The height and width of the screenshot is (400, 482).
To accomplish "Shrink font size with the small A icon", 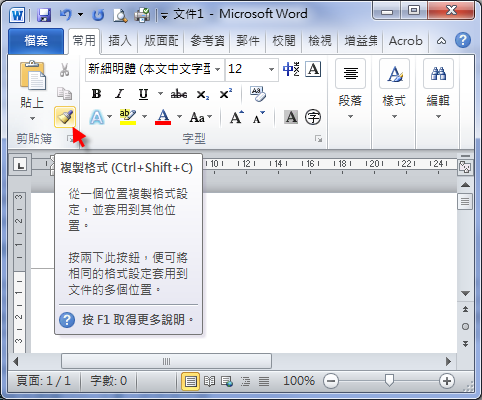I will pyautogui.click(x=258, y=117).
